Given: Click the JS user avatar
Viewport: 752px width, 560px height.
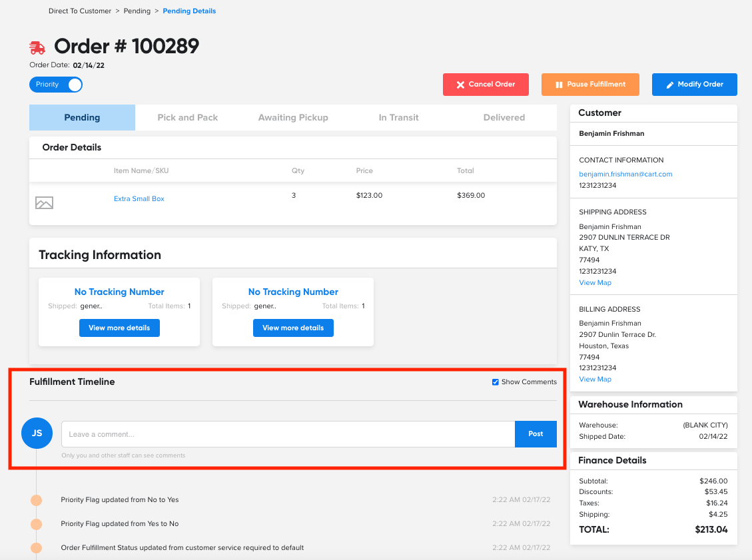Looking at the screenshot, I should (37, 433).
